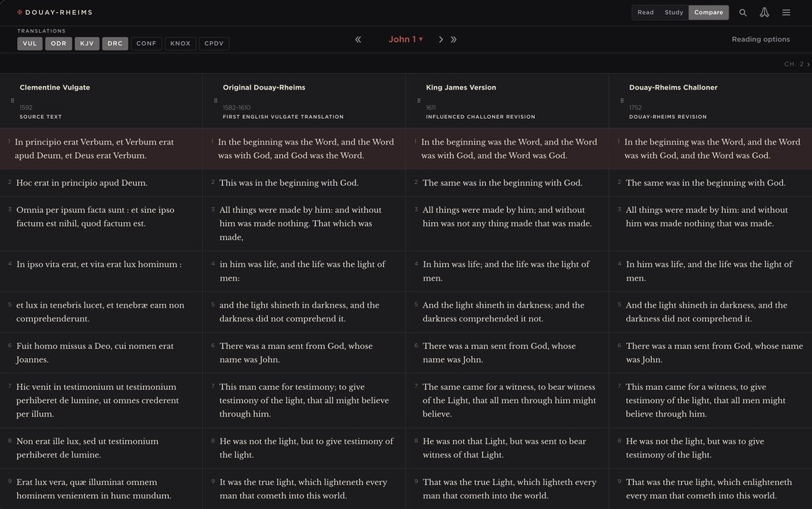812x509 pixels.
Task: Open the John 1 chapter dropdown
Action: [405, 39]
